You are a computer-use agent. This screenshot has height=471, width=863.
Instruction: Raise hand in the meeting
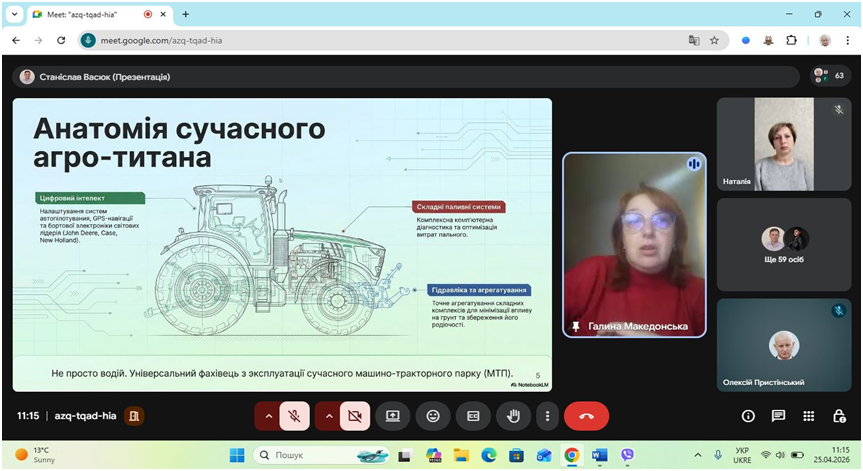point(513,416)
